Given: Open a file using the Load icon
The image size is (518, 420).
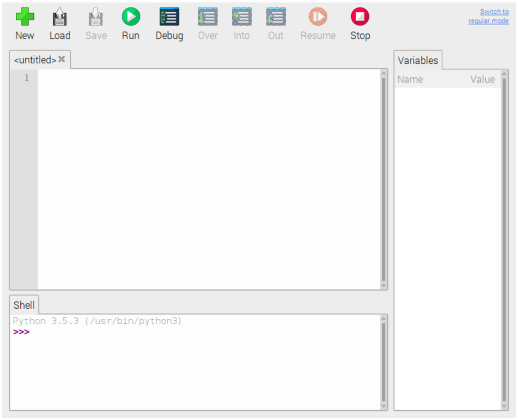Looking at the screenshot, I should (x=60, y=17).
